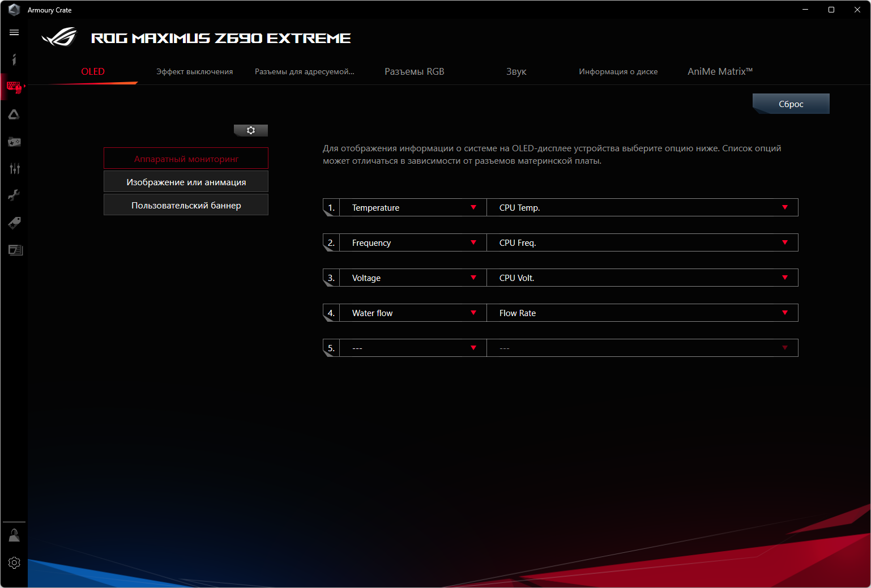Image resolution: width=871 pixels, height=588 pixels.
Task: Expand the Flow Rate dropdown
Action: 642,313
